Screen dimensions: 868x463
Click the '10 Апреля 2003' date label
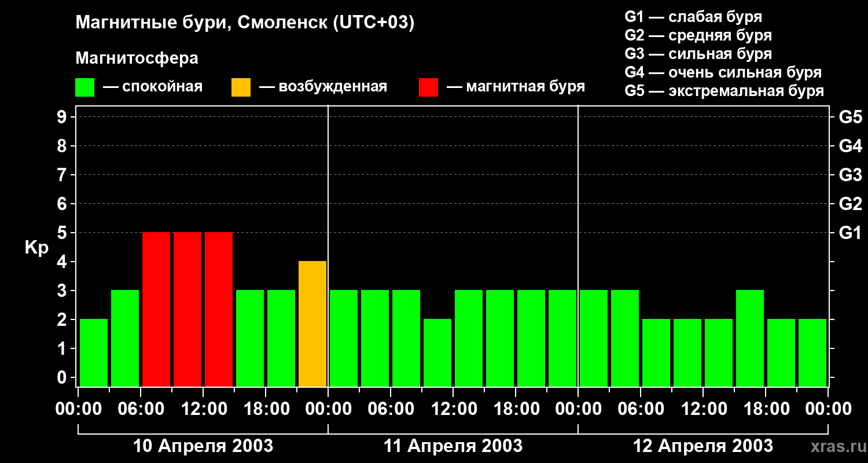(x=203, y=446)
